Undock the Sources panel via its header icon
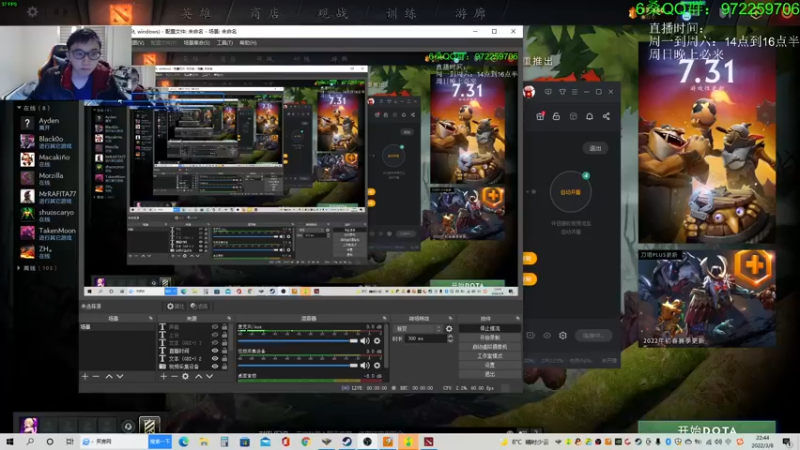 point(229,318)
